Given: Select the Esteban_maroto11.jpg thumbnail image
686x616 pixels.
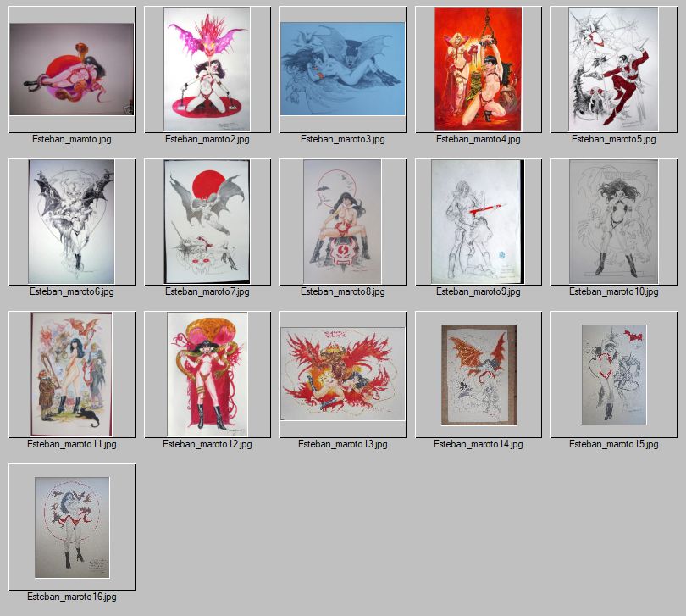Looking at the screenshot, I should 71,374.
